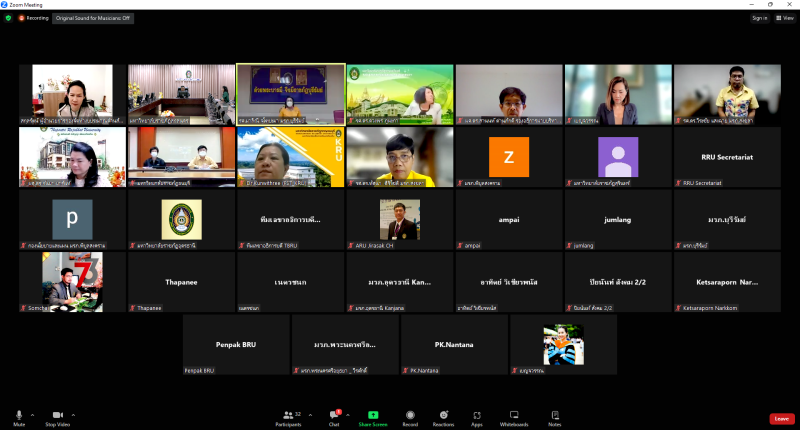Select the Penpak BRU participant tile

coord(236,344)
